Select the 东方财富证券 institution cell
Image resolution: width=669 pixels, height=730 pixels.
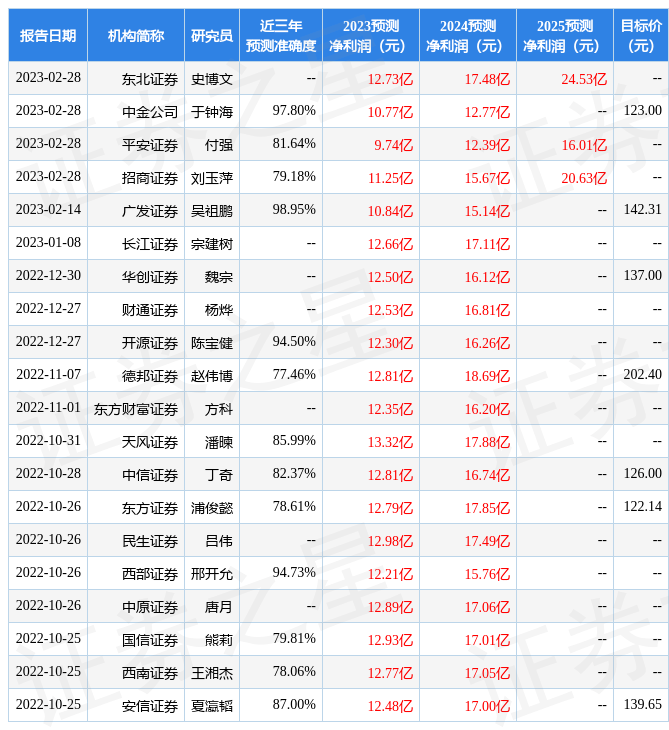point(136,409)
